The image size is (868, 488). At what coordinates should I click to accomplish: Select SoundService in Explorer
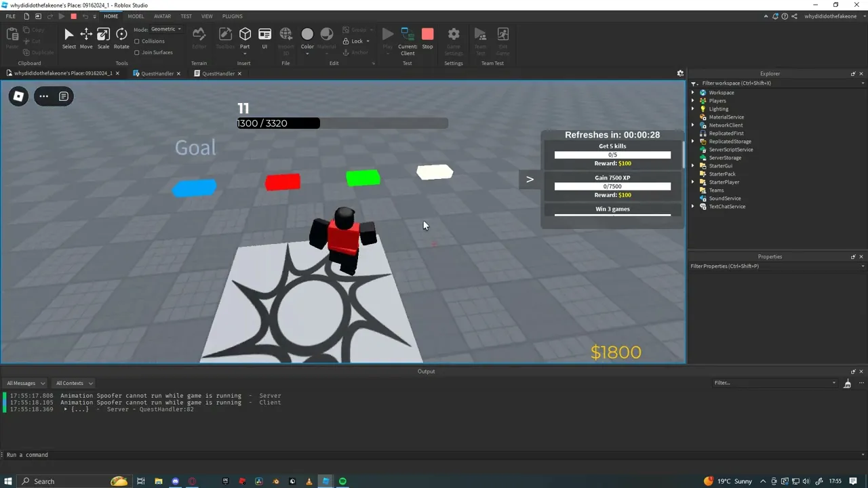tap(725, 199)
